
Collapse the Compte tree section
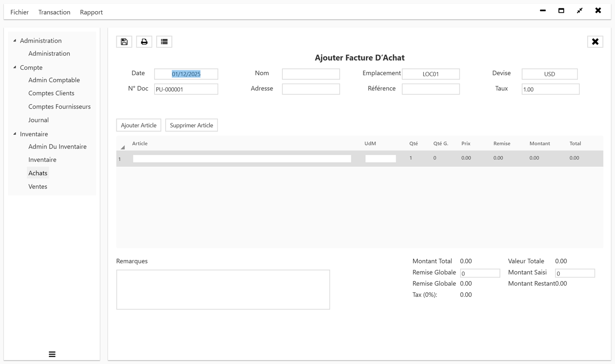[15, 67]
